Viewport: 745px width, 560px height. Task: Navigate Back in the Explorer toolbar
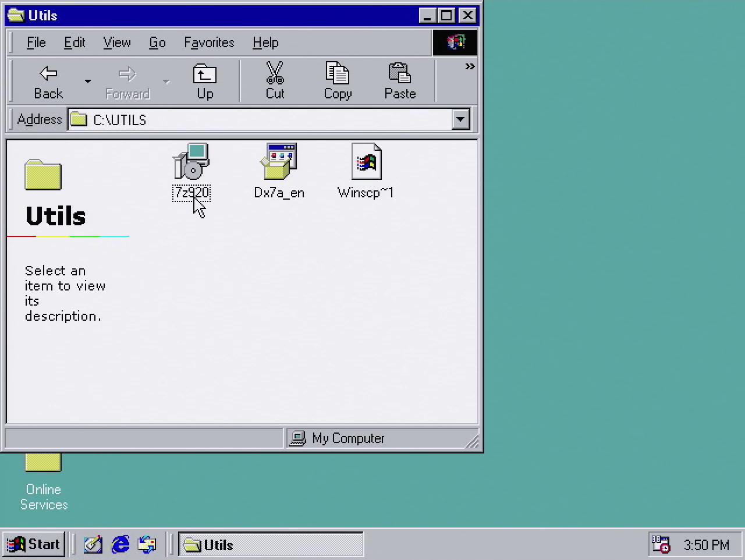pos(48,80)
